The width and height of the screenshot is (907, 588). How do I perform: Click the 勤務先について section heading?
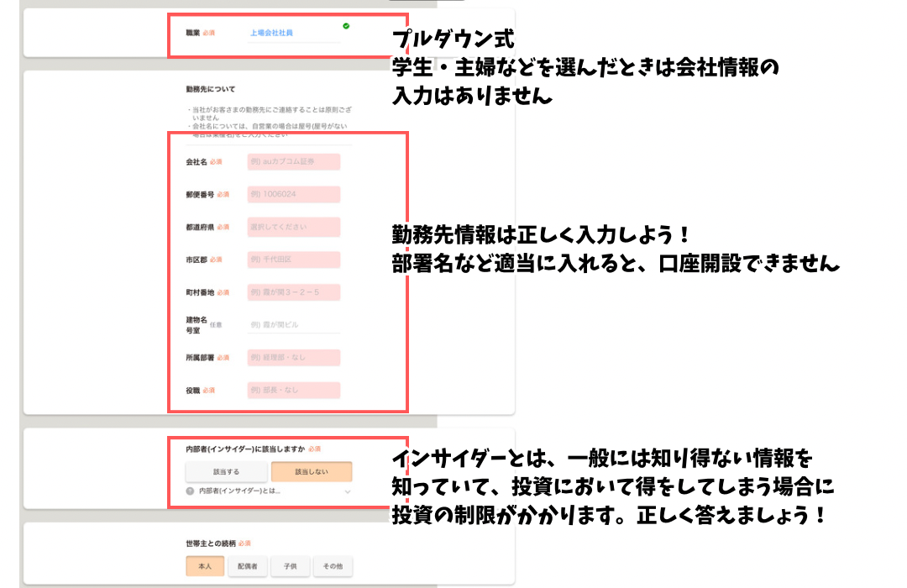click(211, 88)
